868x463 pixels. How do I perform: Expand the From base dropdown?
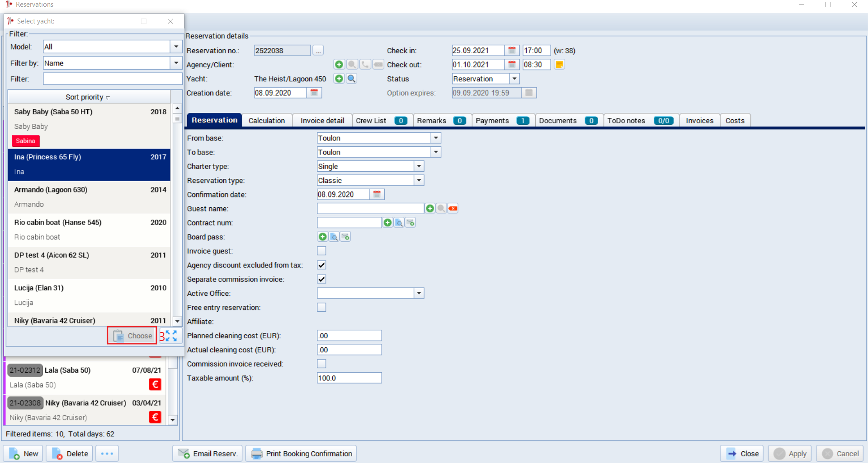pos(436,138)
